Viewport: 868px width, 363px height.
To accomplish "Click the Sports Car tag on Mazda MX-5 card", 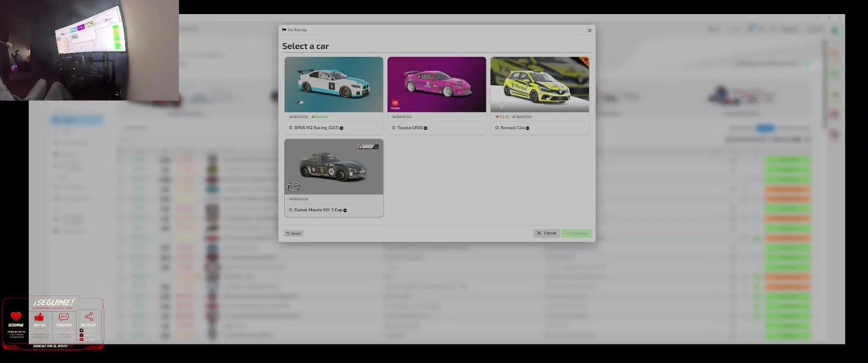I will 299,199.
